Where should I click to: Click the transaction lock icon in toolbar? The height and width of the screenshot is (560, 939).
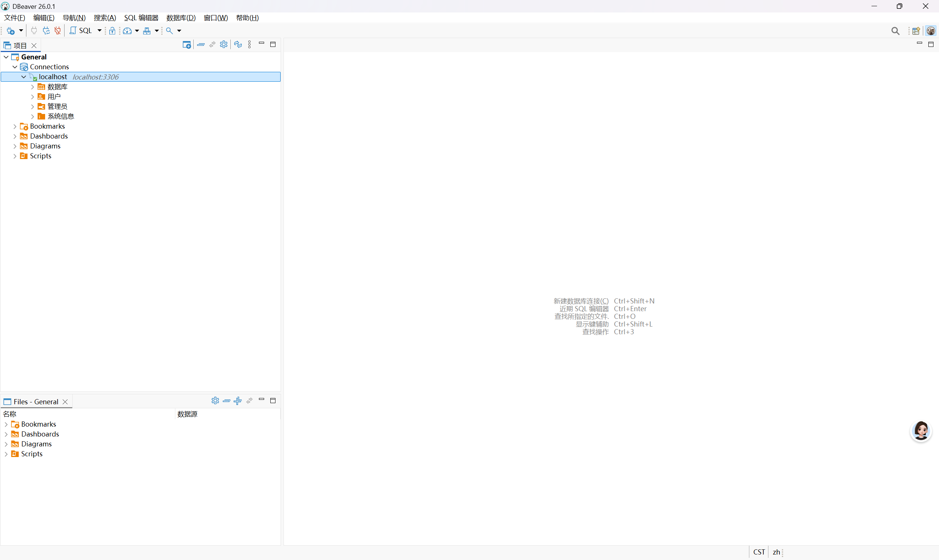click(x=112, y=30)
